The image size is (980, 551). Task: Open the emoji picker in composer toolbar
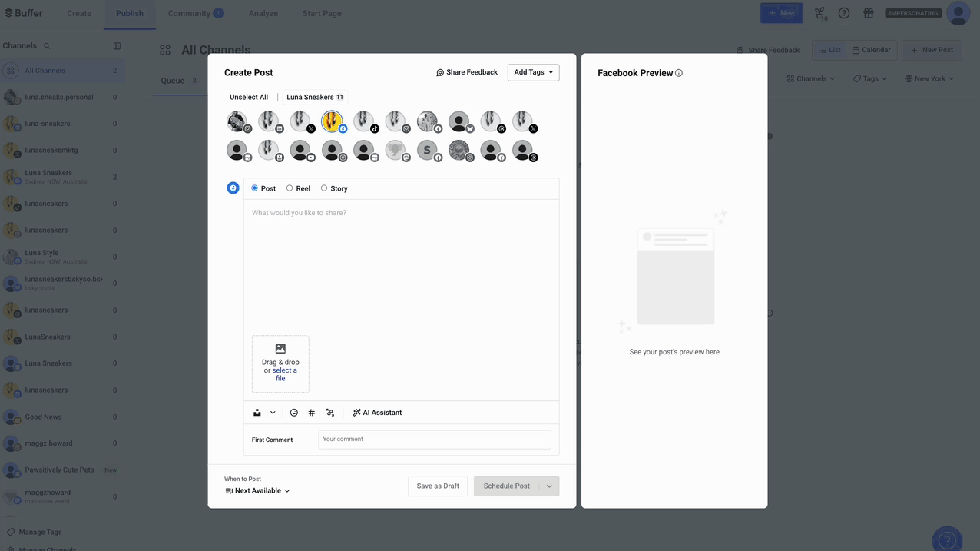pyautogui.click(x=293, y=413)
